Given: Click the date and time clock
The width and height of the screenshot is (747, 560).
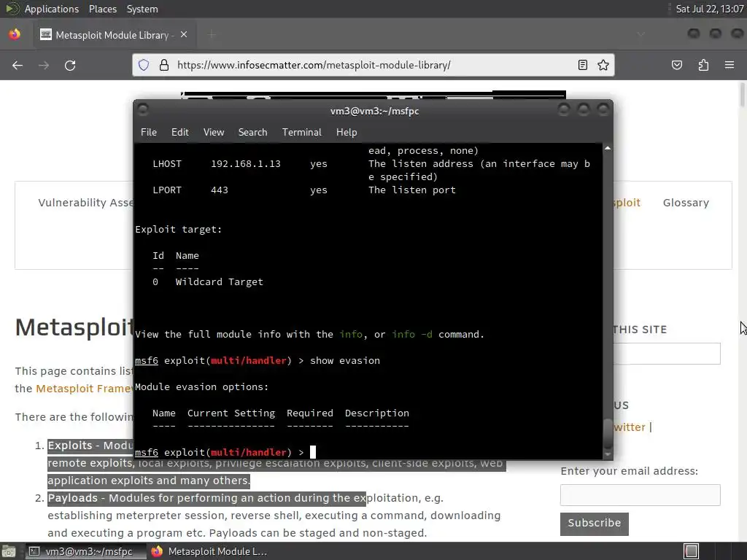Looking at the screenshot, I should coord(709,9).
